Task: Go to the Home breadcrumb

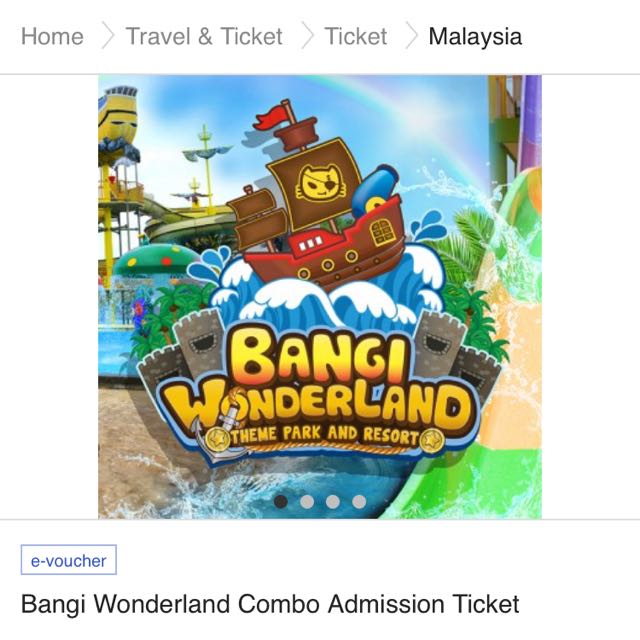Action: tap(52, 36)
